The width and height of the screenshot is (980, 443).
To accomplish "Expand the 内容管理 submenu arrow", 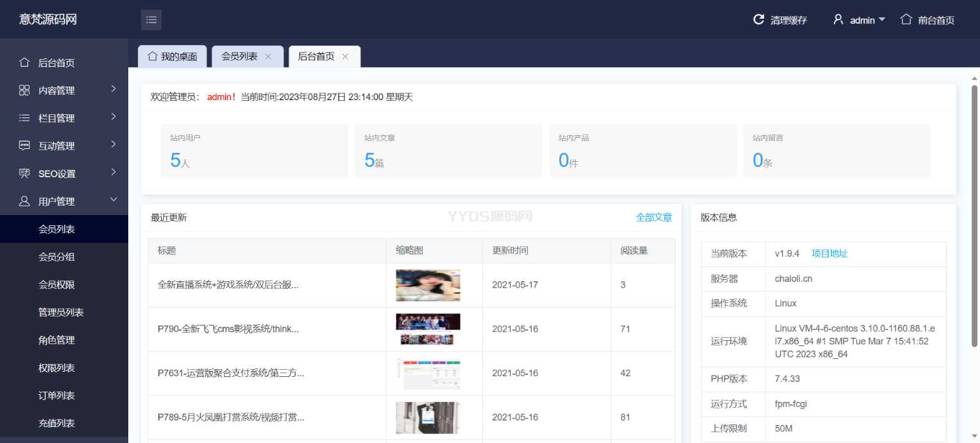I will coord(114,89).
